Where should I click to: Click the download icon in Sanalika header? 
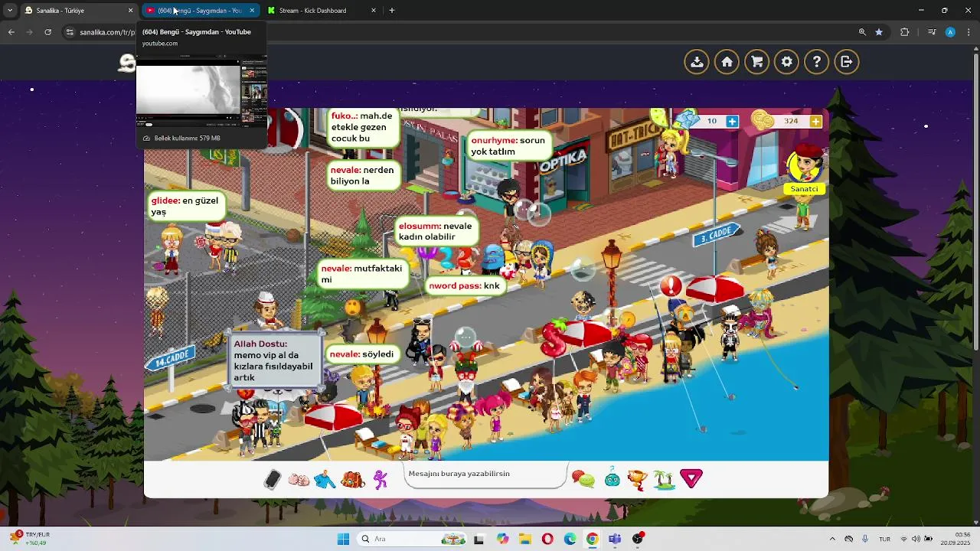[697, 62]
